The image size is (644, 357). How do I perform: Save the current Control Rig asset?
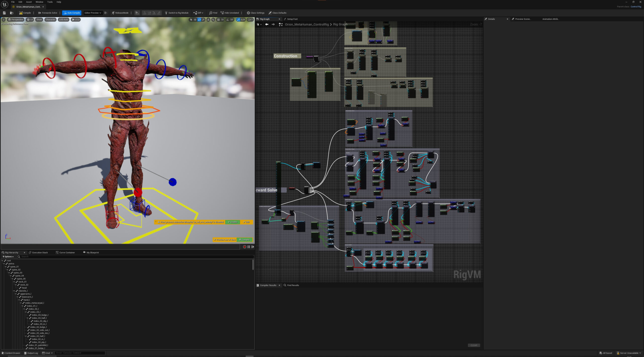click(x=4, y=13)
